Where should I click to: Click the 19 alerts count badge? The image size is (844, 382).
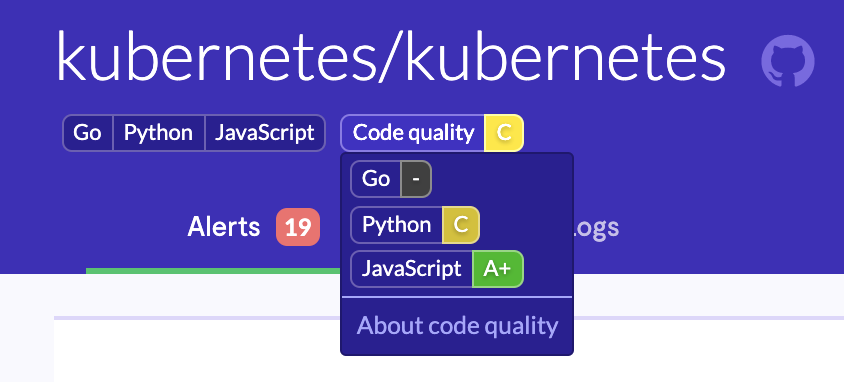coord(298,228)
